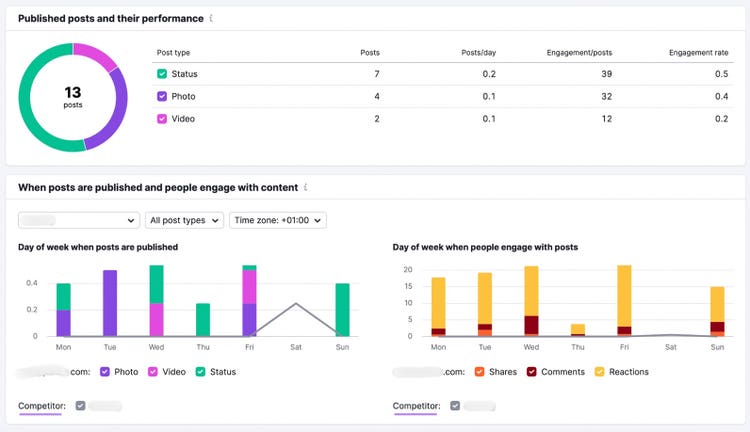
Task: Click info icon beside When posts are published
Action: (305, 187)
